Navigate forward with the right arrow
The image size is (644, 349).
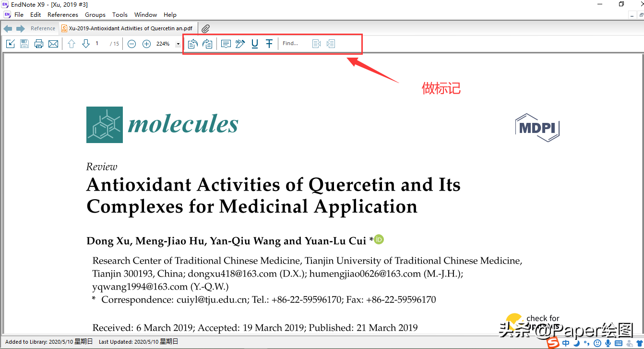pyautogui.click(x=21, y=29)
